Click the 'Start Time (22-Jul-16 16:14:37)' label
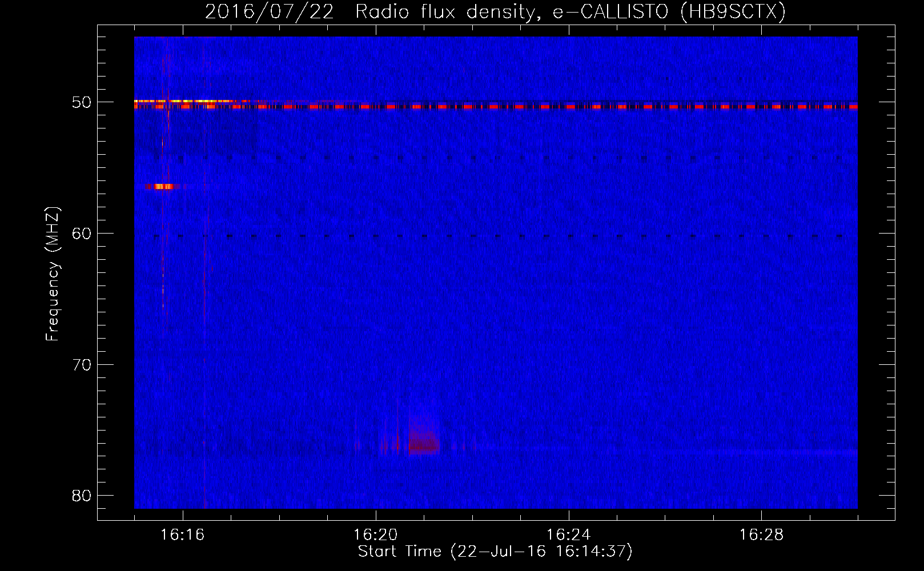This screenshot has height=571, width=924. [495, 552]
